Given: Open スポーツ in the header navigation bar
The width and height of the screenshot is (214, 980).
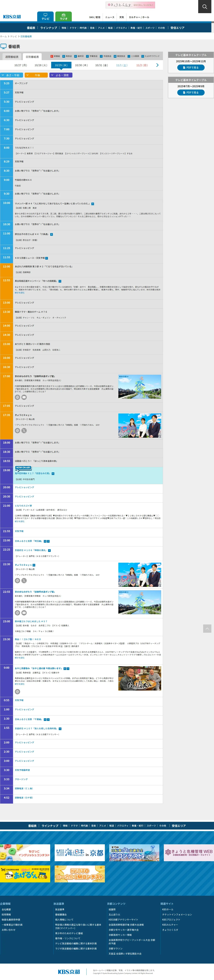Looking at the screenshot, I should click(x=150, y=28).
